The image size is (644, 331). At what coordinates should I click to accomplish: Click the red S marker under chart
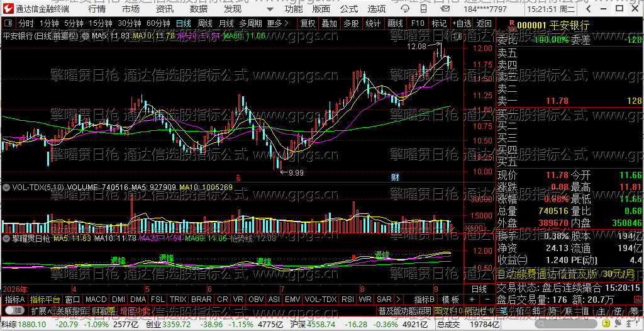(237, 177)
